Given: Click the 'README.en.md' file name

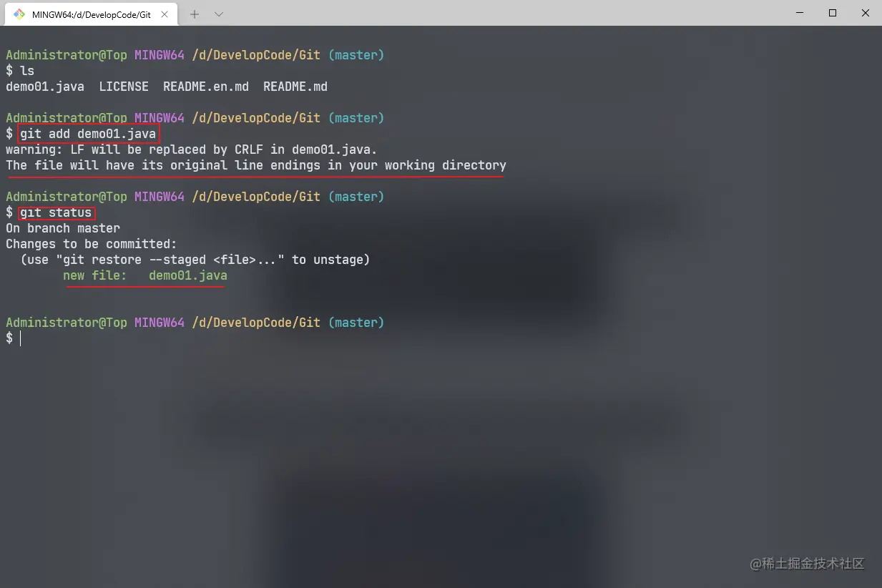Looking at the screenshot, I should 206,87.
